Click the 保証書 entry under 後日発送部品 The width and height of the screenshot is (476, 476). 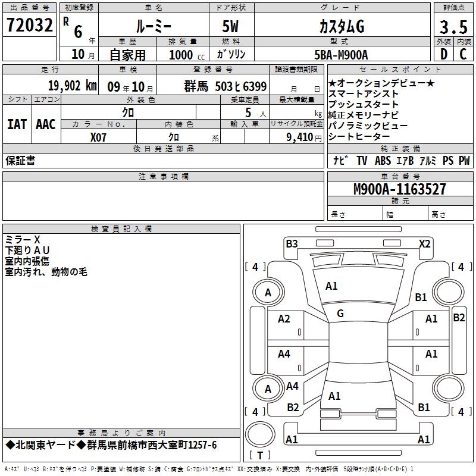(x=20, y=161)
